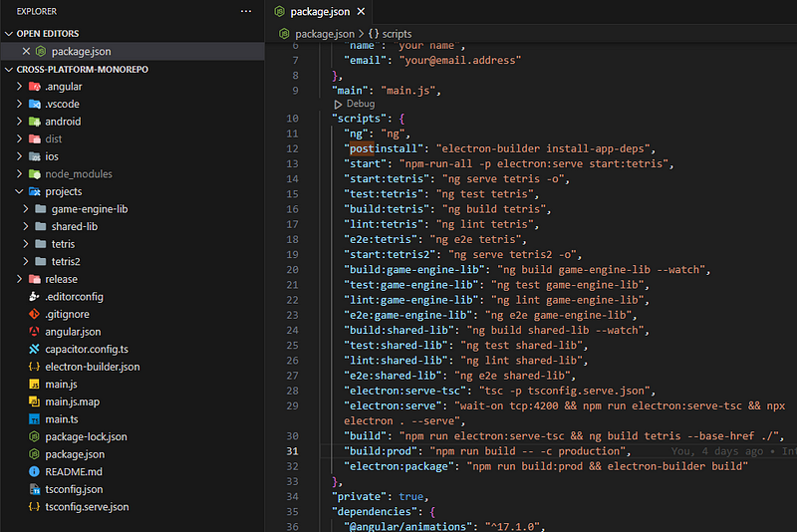Image resolution: width=797 pixels, height=532 pixels.
Task: Click the main.js JavaScript icon
Action: point(34,385)
